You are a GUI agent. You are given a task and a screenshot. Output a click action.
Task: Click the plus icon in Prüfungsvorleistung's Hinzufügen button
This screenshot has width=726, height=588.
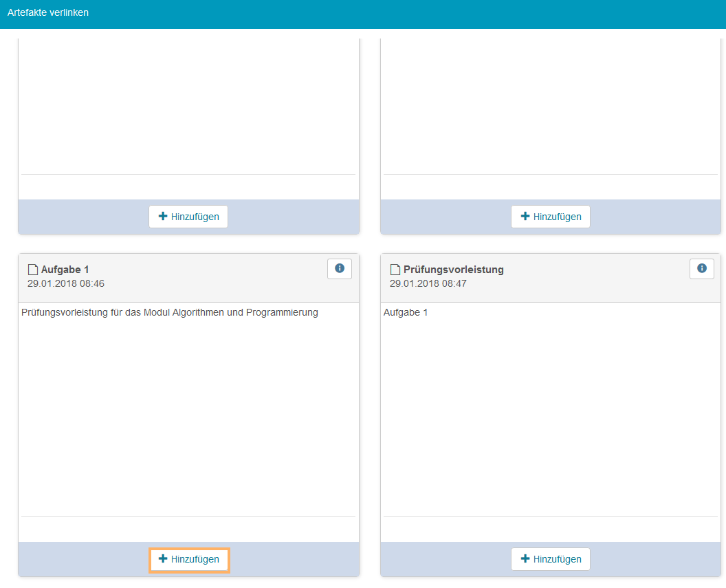pyautogui.click(x=525, y=559)
